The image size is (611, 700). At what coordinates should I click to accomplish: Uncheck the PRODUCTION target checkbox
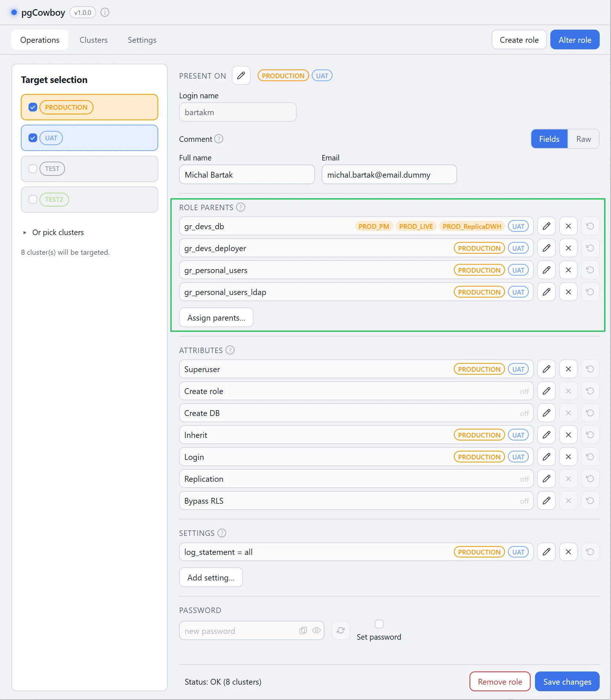point(33,107)
